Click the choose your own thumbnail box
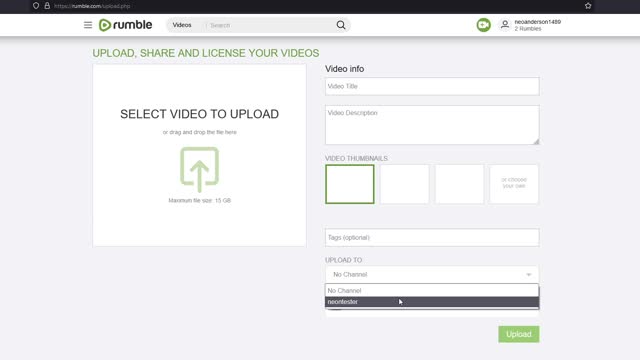This screenshot has width=640, height=360. point(514,184)
